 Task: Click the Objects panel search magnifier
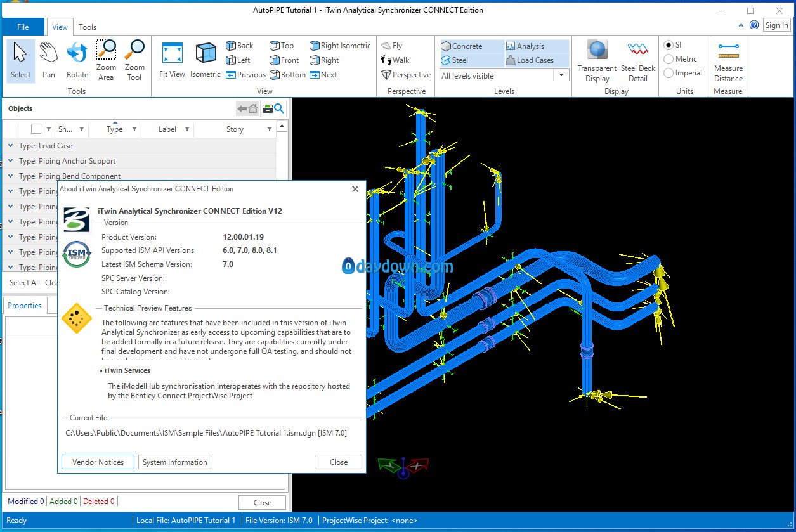pyautogui.click(x=279, y=109)
